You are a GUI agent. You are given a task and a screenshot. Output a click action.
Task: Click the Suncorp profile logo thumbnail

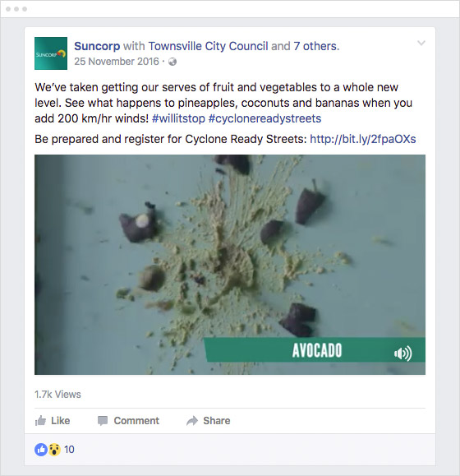pos(51,53)
